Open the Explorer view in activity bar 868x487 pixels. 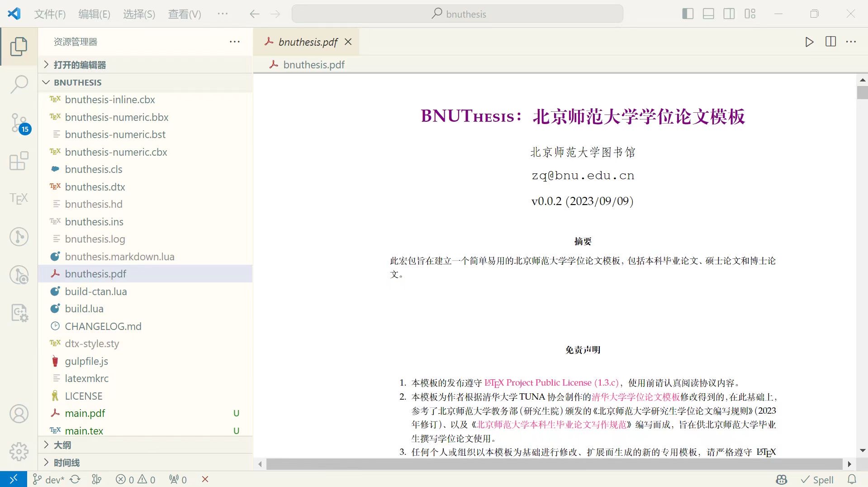(x=19, y=47)
